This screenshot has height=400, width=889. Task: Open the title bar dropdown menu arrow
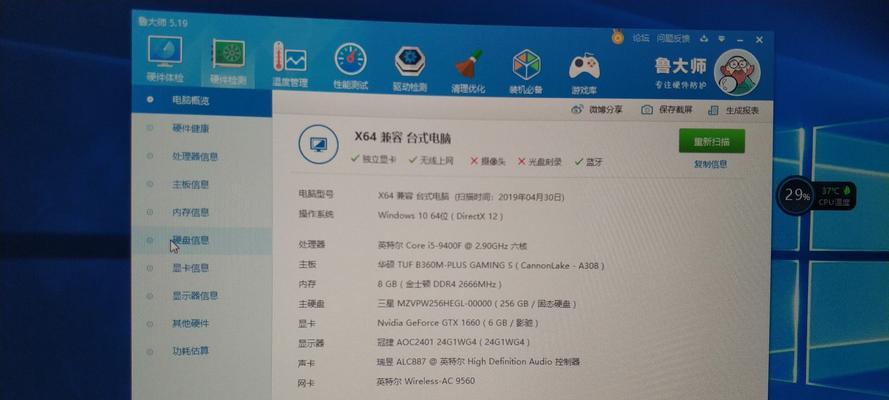tap(722, 39)
